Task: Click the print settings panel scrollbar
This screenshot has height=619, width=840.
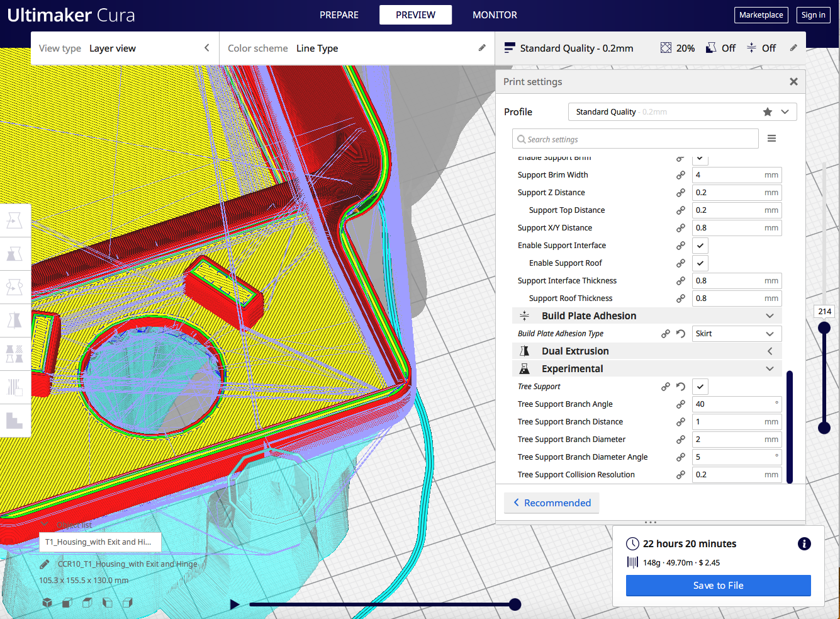Action: coord(790,427)
